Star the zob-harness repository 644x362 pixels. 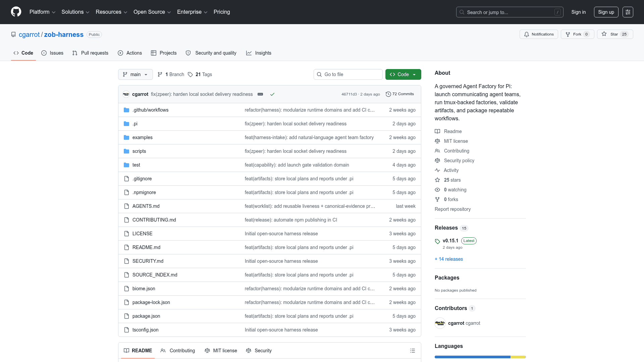[615, 34]
